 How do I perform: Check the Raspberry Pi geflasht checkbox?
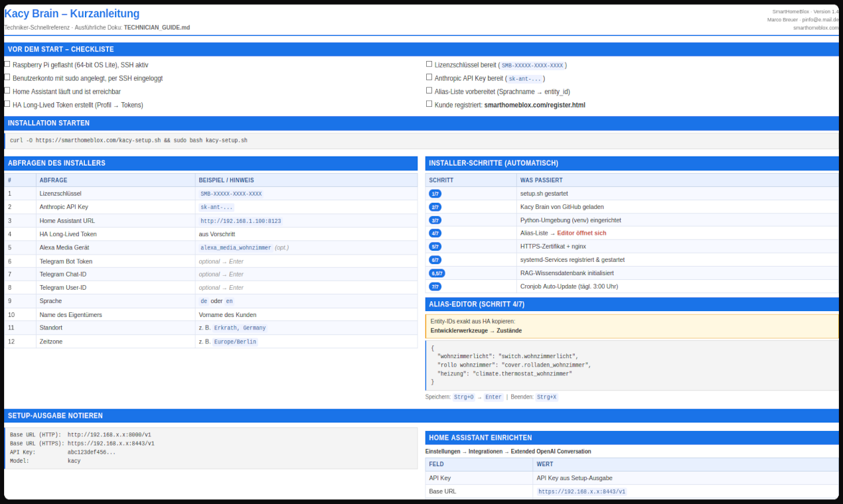(7, 64)
